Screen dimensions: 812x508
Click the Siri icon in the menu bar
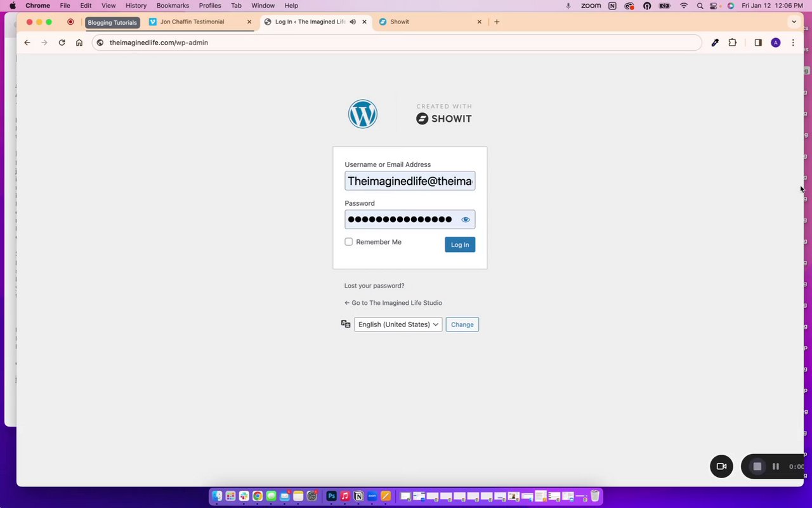(731, 6)
